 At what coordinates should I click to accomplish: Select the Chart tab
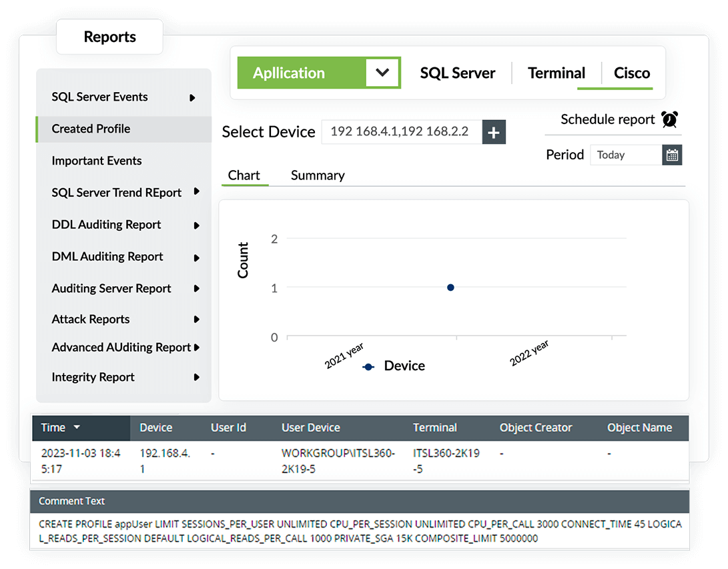coord(244,175)
